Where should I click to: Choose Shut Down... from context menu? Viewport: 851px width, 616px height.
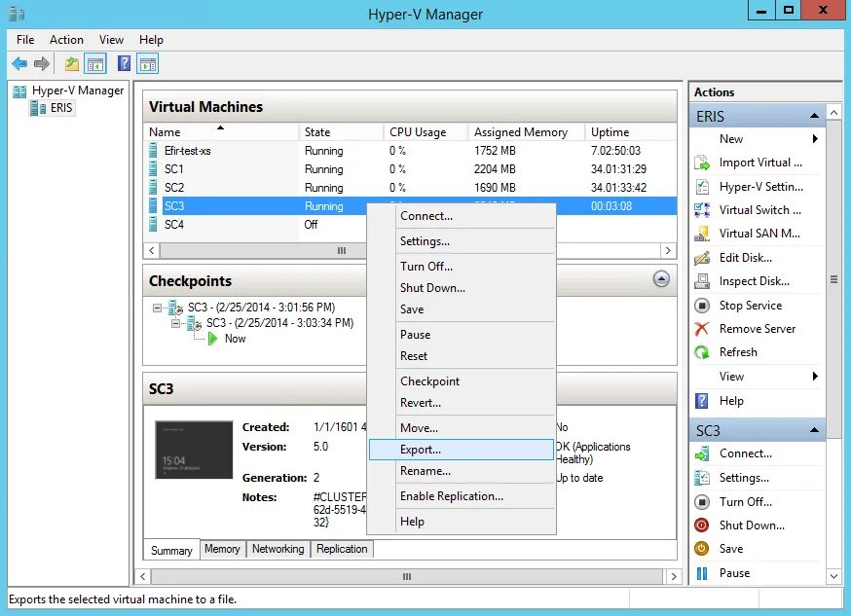462,288
